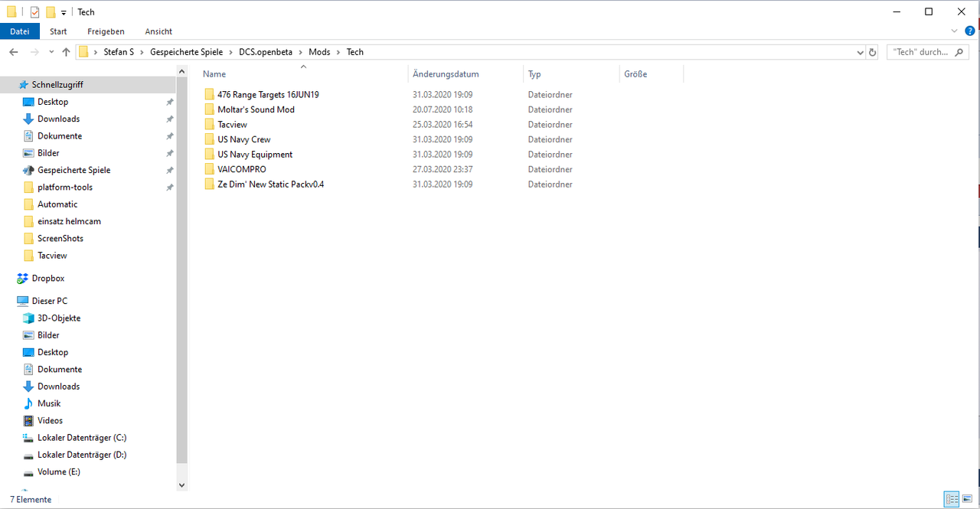The width and height of the screenshot is (980, 509).
Task: Click the navigation pane scrollbar up arrow
Action: tap(181, 72)
